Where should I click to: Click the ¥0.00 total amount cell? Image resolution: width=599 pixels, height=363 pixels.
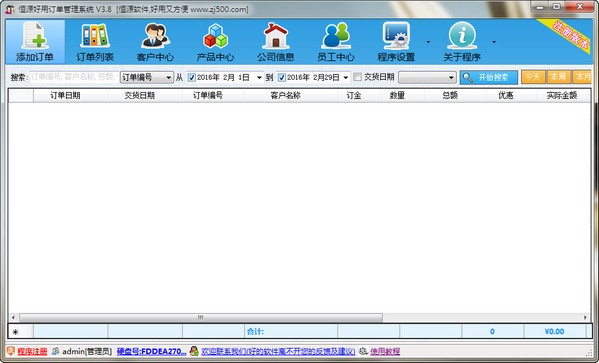pos(554,332)
